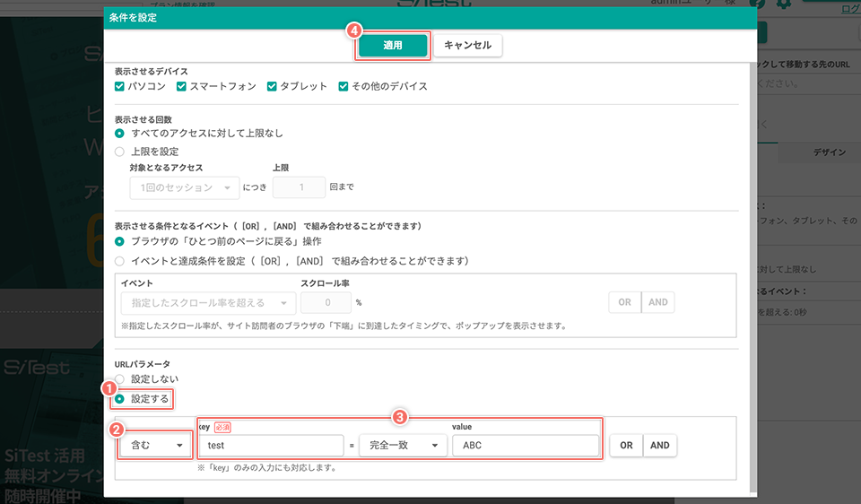
Task: Uncheck the パソコン device checkbox
Action: [x=119, y=86]
